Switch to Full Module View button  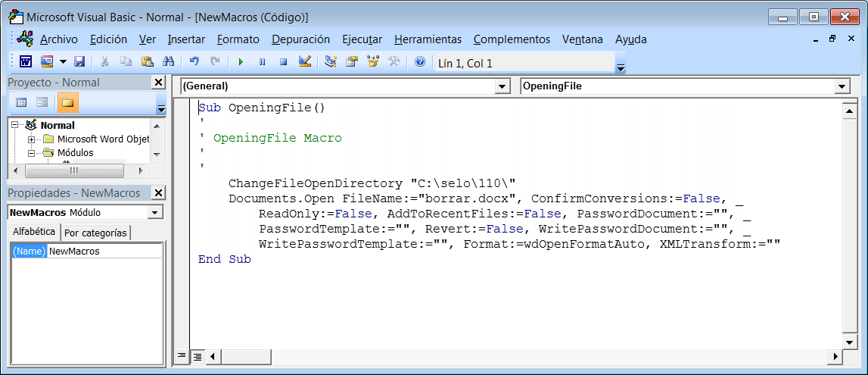[x=197, y=357]
